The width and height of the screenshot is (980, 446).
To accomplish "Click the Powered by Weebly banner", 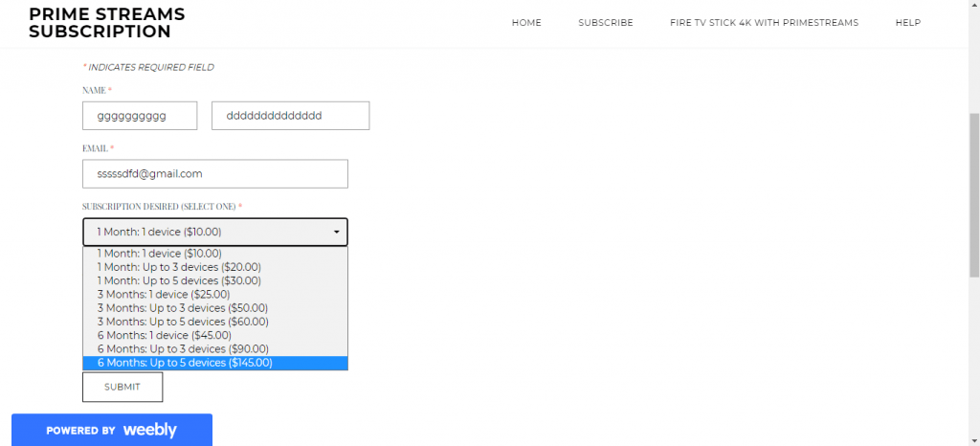I will [x=112, y=430].
